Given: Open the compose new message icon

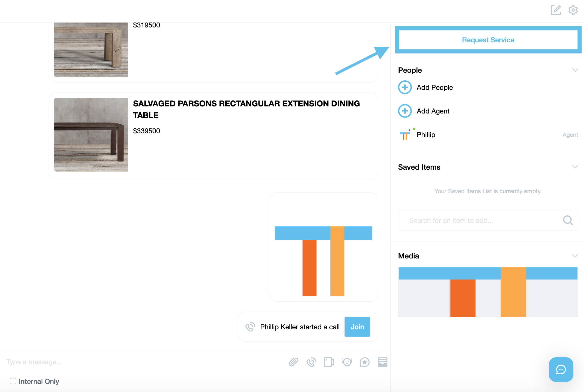Looking at the screenshot, I should click(x=556, y=10).
